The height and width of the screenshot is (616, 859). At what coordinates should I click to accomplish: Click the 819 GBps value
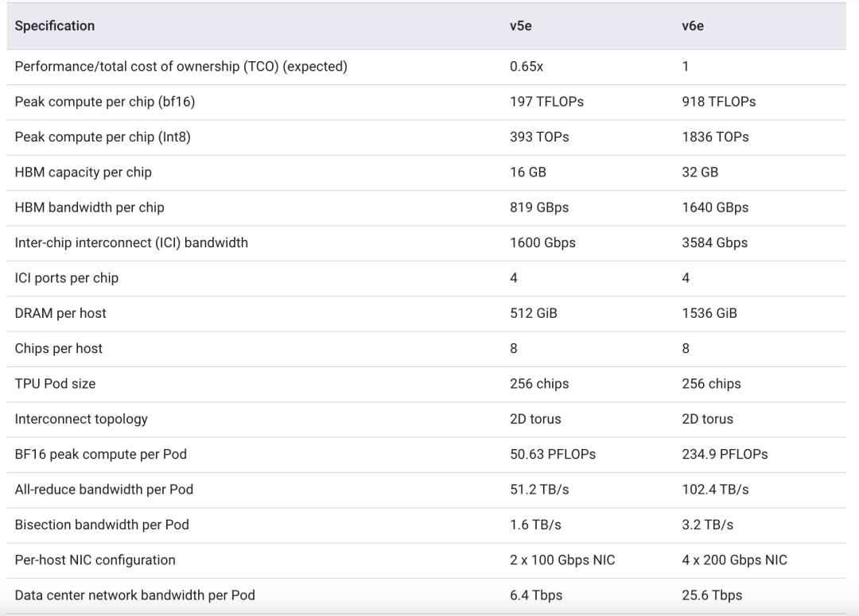(x=539, y=207)
